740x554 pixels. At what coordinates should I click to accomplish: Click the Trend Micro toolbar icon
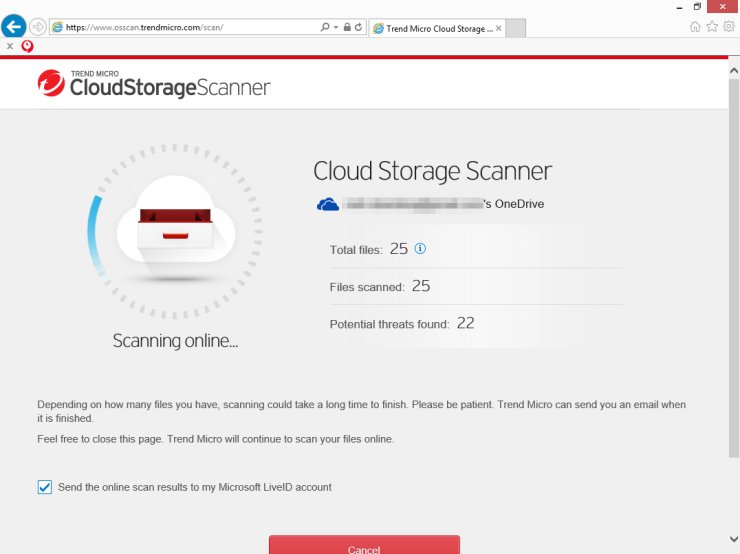click(x=27, y=46)
